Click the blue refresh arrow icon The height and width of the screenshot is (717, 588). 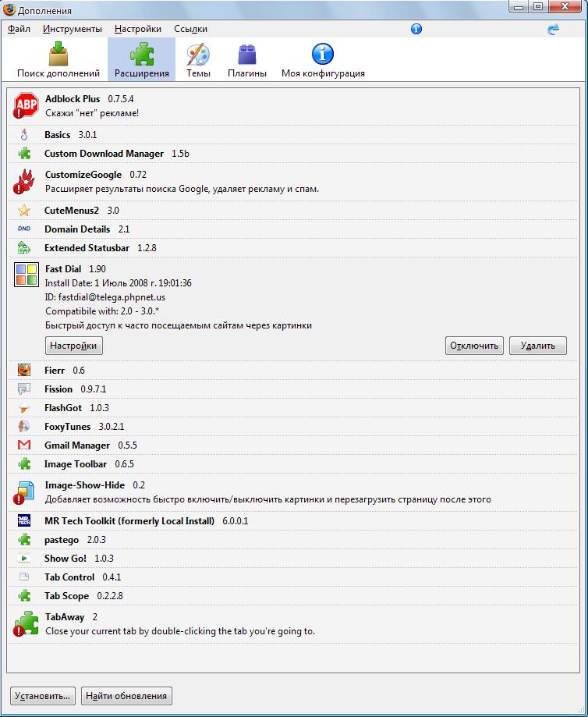coord(554,29)
